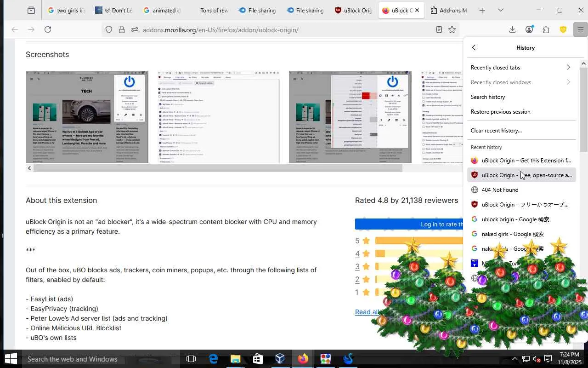Reload the current page

tap(48, 29)
